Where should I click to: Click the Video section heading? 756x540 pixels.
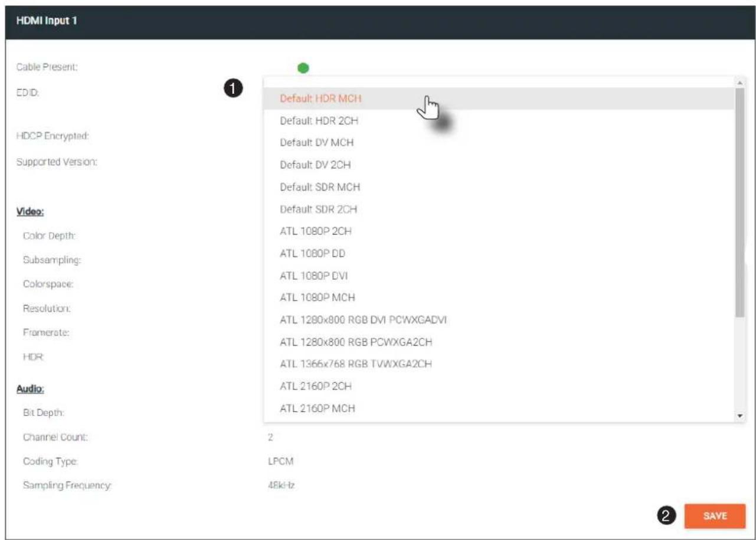pos(30,211)
